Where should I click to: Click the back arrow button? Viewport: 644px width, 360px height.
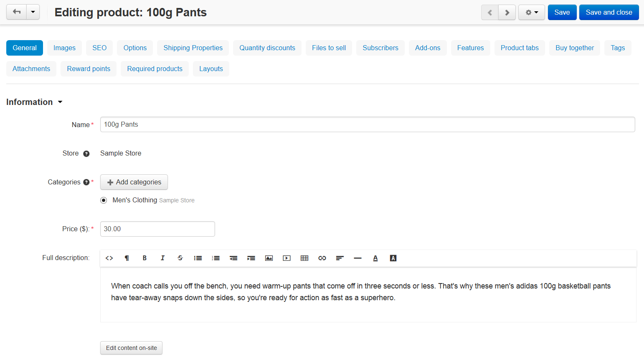17,12
